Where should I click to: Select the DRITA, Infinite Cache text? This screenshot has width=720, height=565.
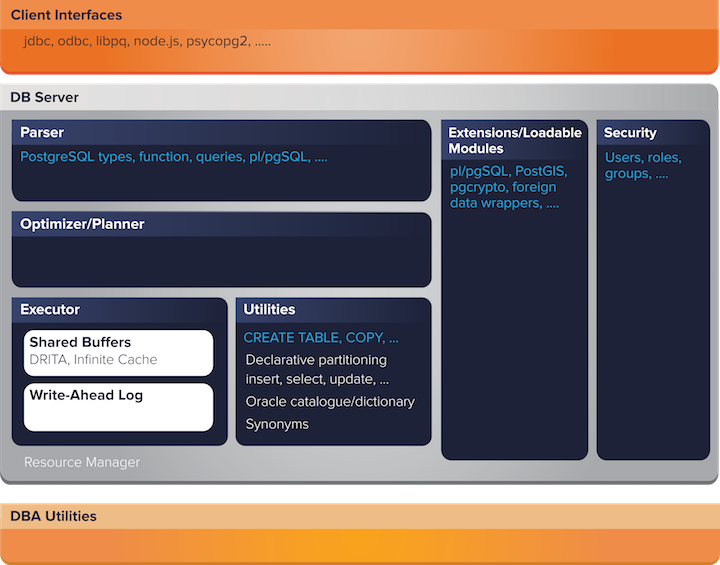tap(93, 360)
